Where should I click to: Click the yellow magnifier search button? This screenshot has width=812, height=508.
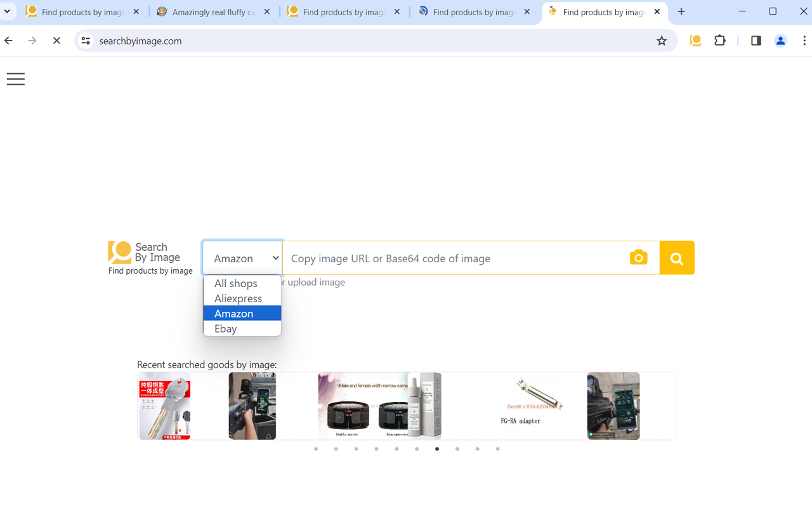pyautogui.click(x=676, y=257)
